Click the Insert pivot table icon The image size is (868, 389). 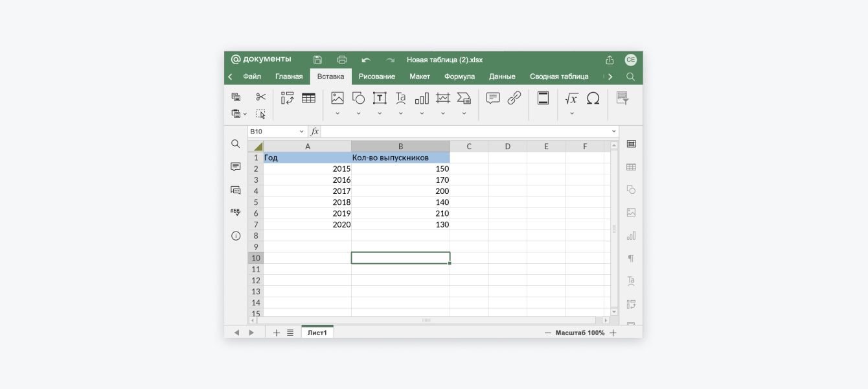287,98
